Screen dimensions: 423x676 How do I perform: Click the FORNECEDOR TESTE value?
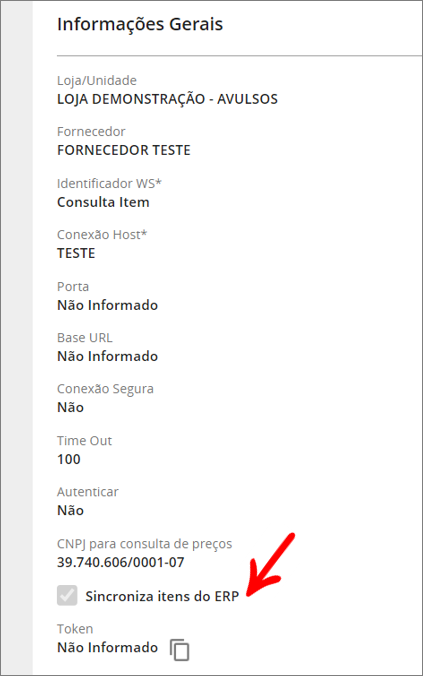coord(124,150)
